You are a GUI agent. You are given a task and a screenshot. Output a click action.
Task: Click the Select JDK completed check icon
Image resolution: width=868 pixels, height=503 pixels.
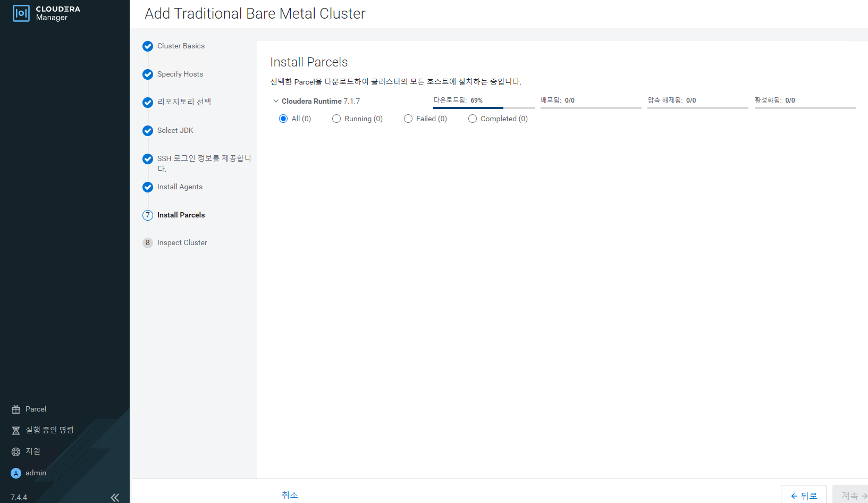(x=148, y=131)
